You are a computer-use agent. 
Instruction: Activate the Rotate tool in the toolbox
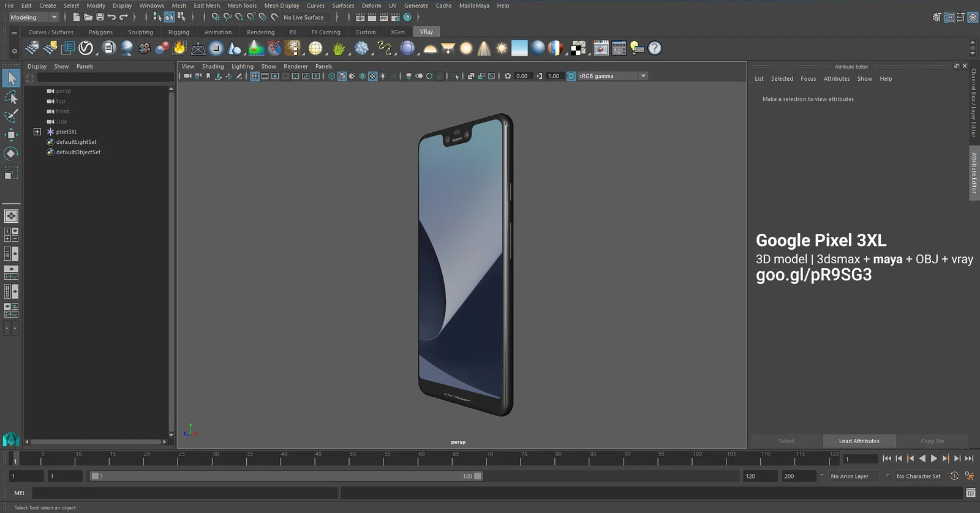point(11,154)
